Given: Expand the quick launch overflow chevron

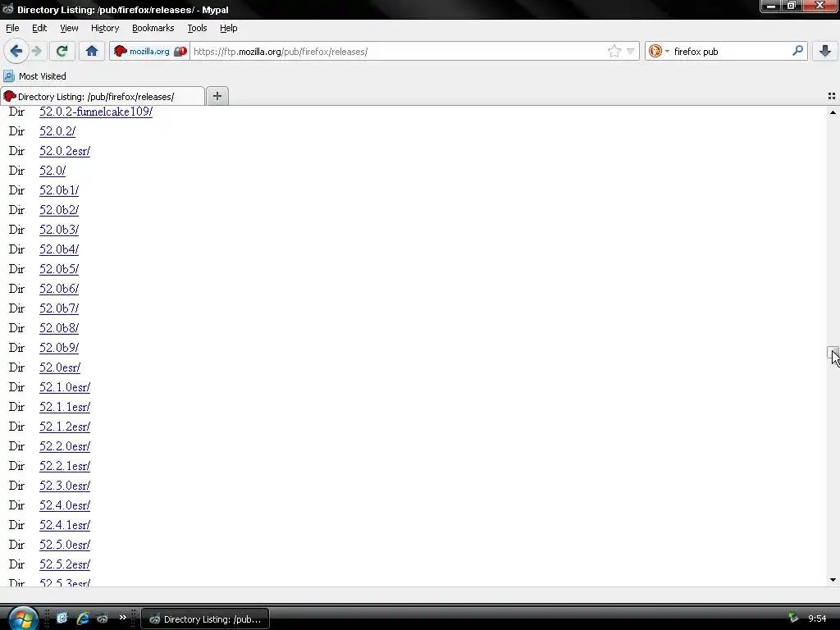Looking at the screenshot, I should pos(123,617).
